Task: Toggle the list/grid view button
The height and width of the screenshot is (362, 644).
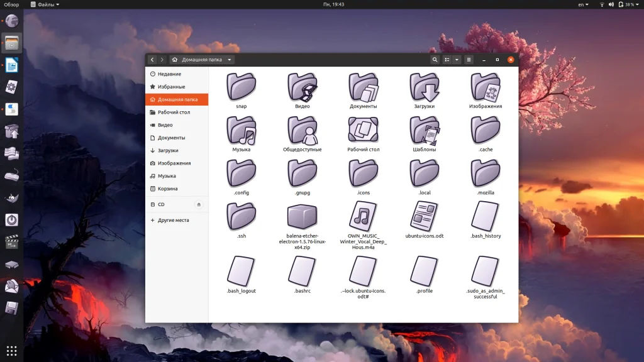Action: 447,60
